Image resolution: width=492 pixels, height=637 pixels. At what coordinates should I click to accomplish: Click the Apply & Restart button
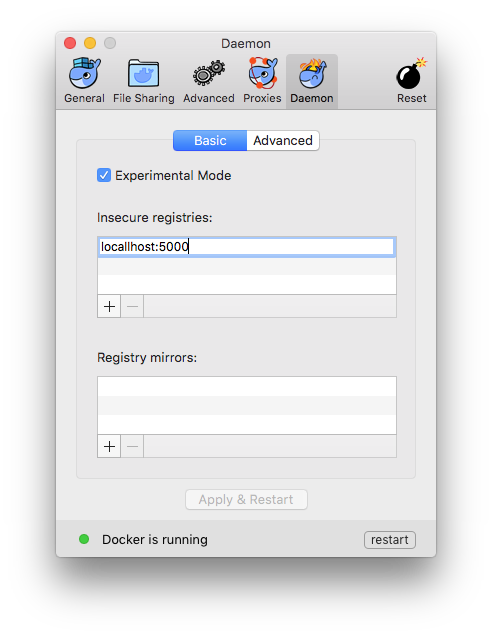pyautogui.click(x=246, y=499)
